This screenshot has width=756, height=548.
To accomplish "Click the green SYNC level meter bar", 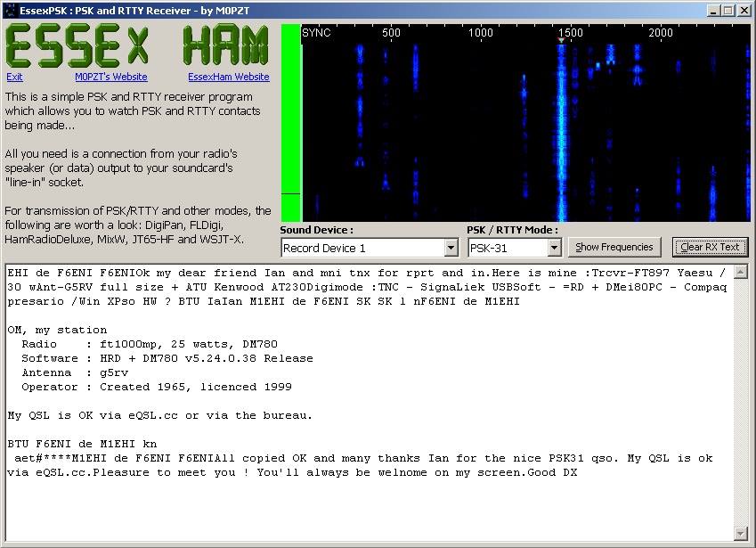I will point(290,123).
